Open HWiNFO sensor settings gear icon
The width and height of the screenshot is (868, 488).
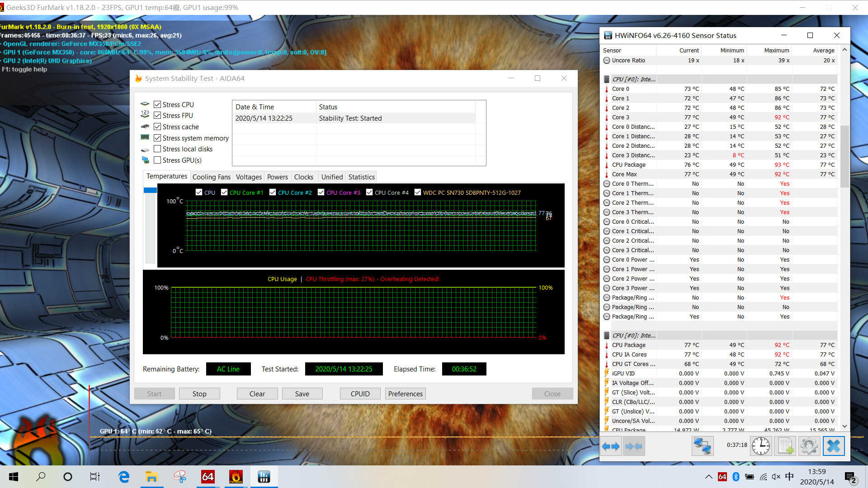coord(809,446)
